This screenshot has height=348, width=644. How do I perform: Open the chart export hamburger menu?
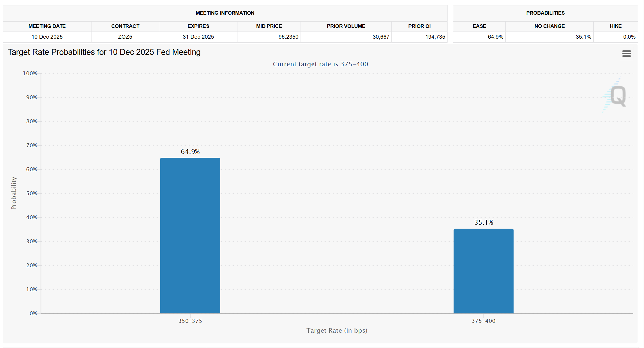[627, 53]
